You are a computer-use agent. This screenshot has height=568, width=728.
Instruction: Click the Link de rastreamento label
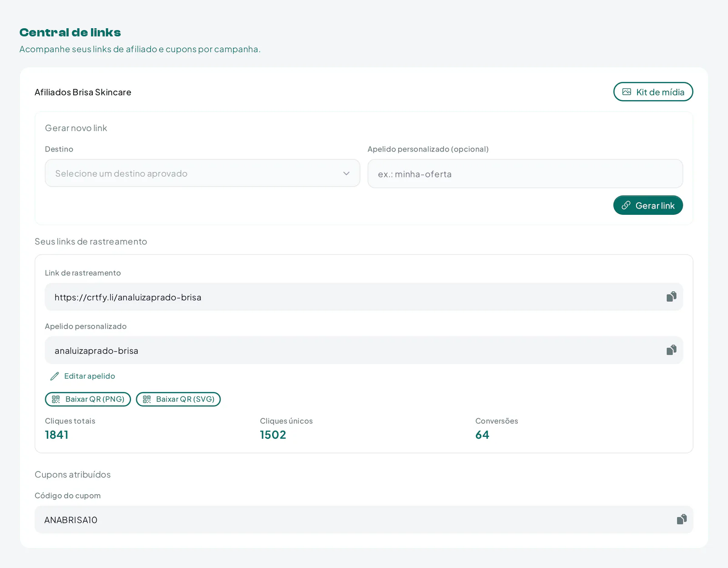tap(83, 273)
